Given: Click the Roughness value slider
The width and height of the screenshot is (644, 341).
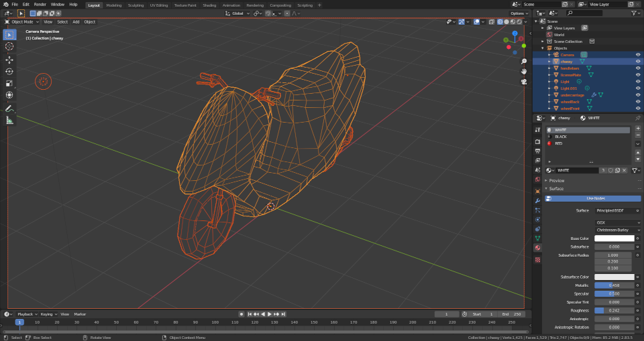Looking at the screenshot, I should point(614,310).
